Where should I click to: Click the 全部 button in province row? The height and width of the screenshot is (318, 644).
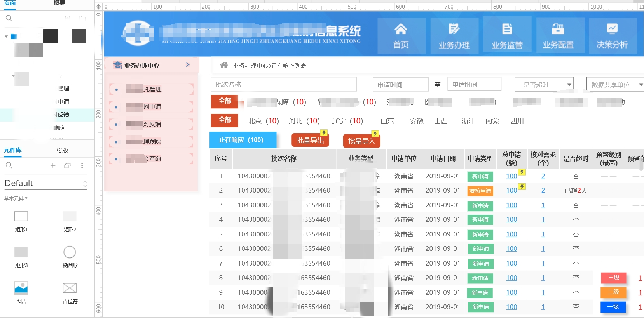[225, 120]
